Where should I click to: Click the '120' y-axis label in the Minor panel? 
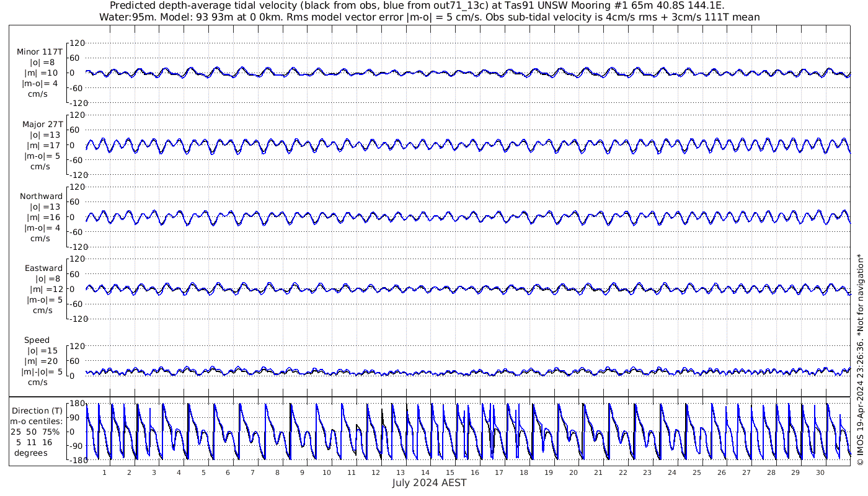pyautogui.click(x=77, y=43)
